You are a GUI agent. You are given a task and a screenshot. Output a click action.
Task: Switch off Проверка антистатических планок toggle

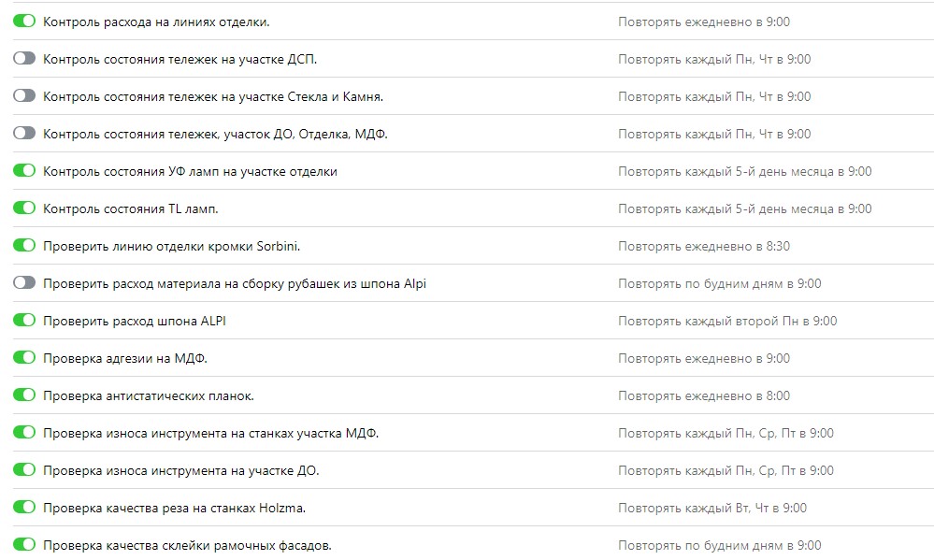point(24,395)
